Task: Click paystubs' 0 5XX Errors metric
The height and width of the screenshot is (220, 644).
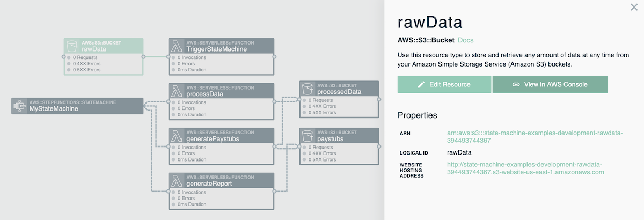Action: click(x=322, y=159)
